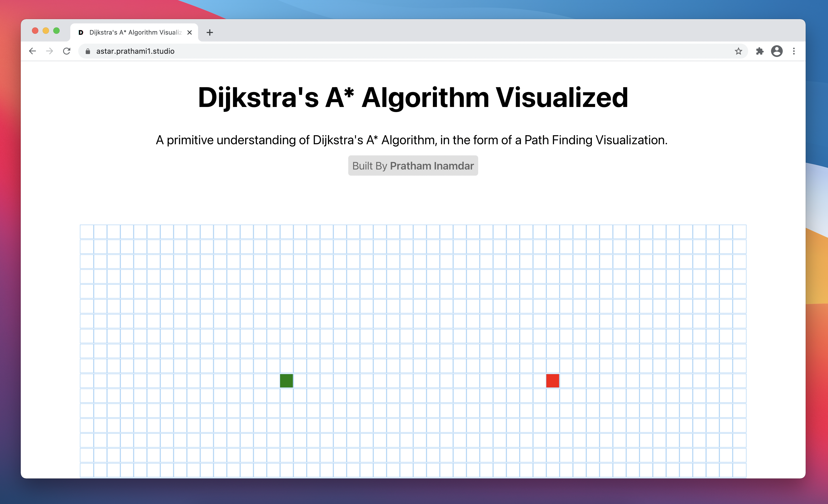Bookmark page with the star icon
Viewport: 828px width, 504px height.
click(738, 51)
